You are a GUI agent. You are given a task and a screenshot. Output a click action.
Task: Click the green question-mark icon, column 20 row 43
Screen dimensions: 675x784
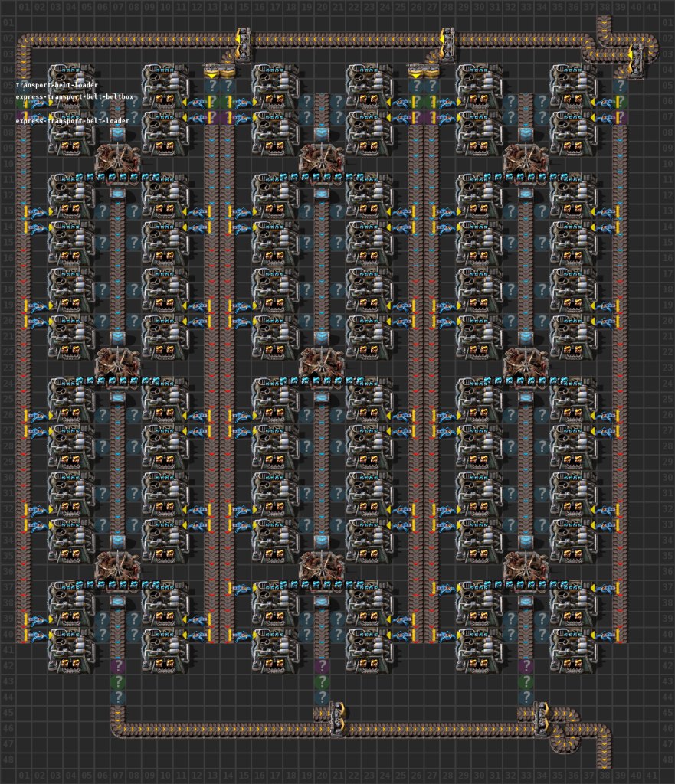pyautogui.click(x=323, y=681)
